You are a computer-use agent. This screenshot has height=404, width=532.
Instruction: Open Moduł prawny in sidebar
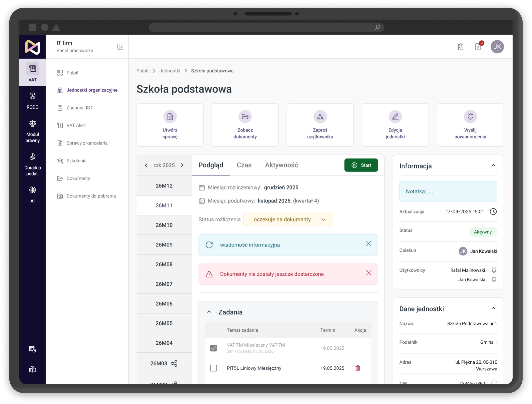click(x=32, y=131)
